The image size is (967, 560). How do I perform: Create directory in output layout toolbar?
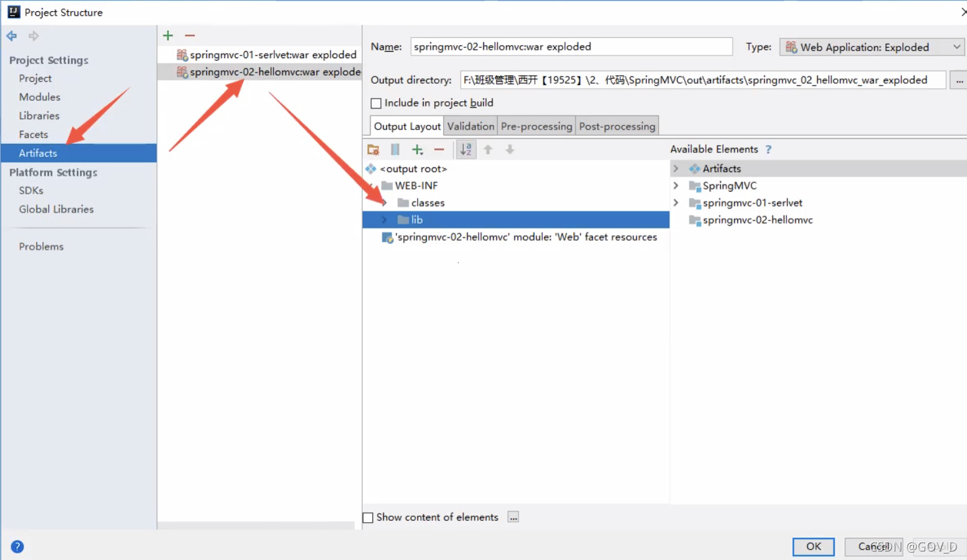click(373, 150)
